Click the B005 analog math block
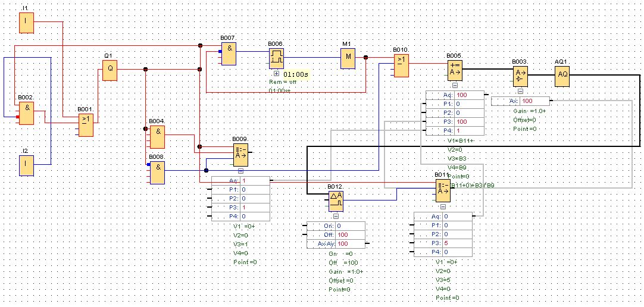This screenshot has width=644, height=307. [455, 70]
